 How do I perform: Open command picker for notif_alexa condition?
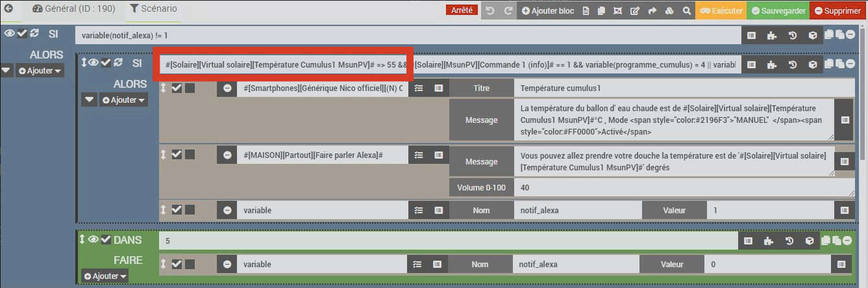(x=751, y=35)
